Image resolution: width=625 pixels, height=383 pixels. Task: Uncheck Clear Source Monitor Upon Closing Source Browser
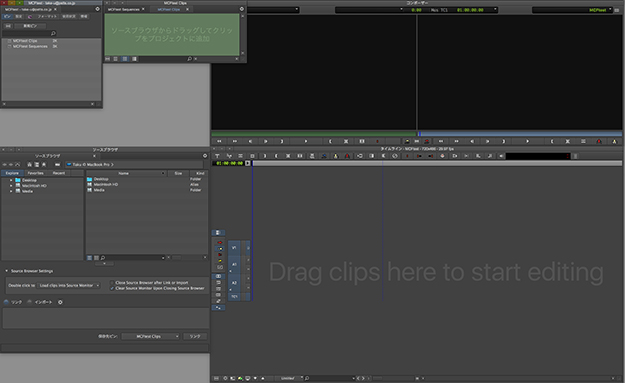[x=112, y=288]
